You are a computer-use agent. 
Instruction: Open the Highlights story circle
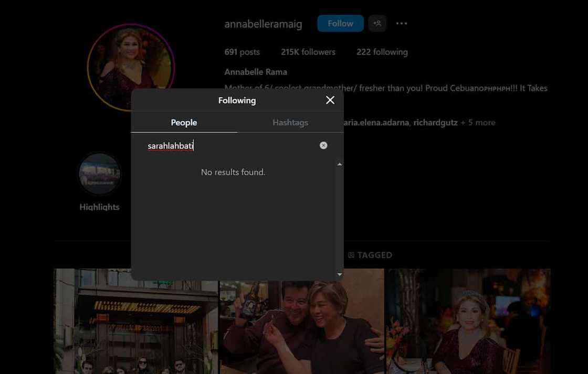(x=99, y=174)
